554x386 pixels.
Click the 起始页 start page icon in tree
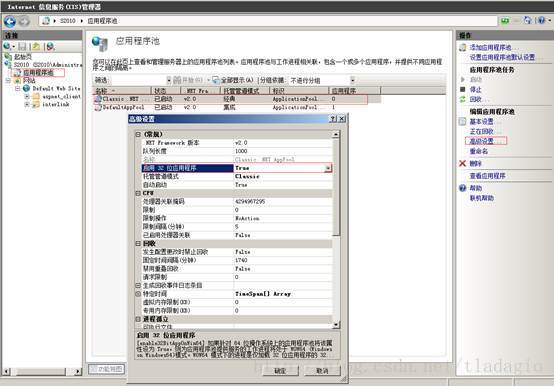(x=8, y=57)
